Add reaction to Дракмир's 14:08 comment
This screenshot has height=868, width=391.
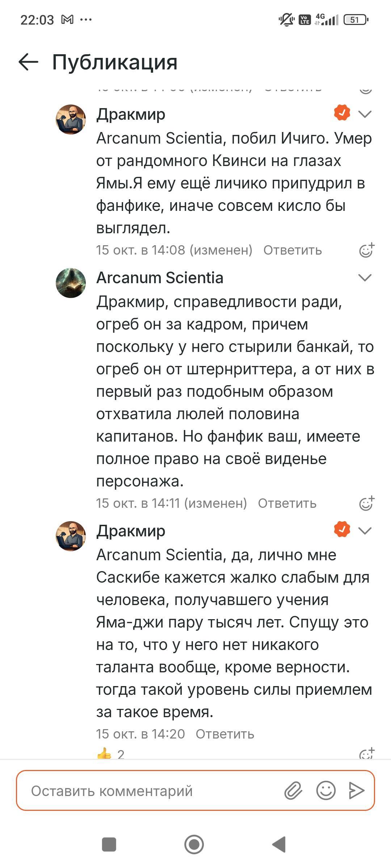tap(366, 250)
